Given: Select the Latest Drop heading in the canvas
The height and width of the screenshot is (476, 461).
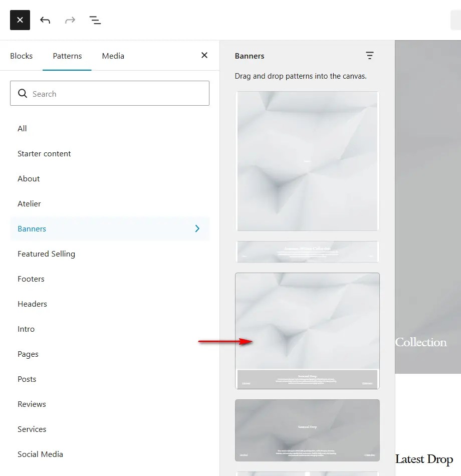Looking at the screenshot, I should point(424,459).
